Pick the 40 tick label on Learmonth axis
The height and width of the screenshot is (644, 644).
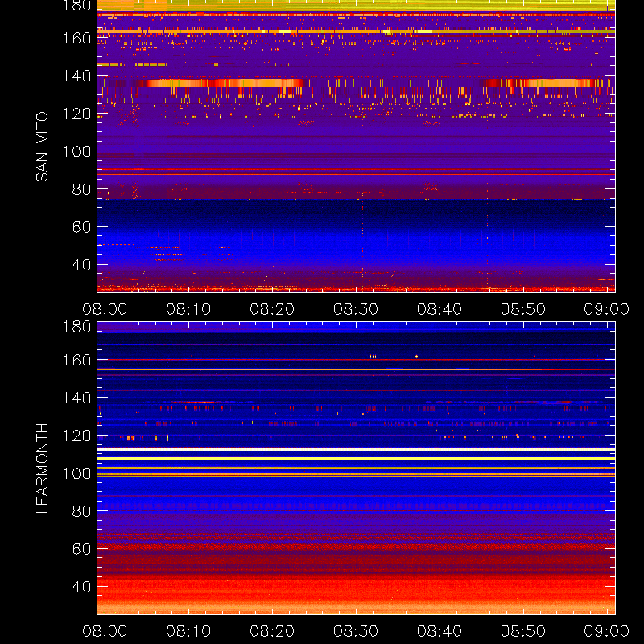click(x=82, y=587)
